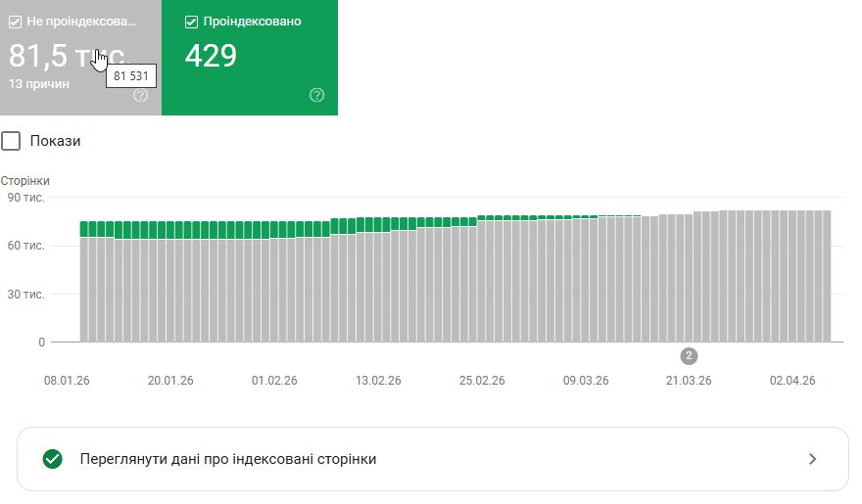Click the 429 indexed pages value

click(211, 56)
